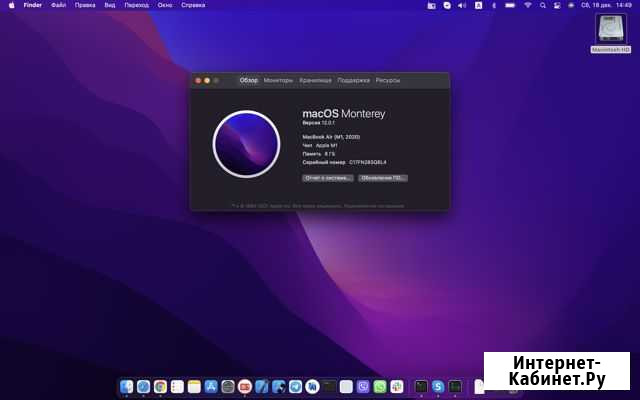This screenshot has height=400, width=640.
Task: Click the Отчет о системе button
Action: pyautogui.click(x=328, y=178)
